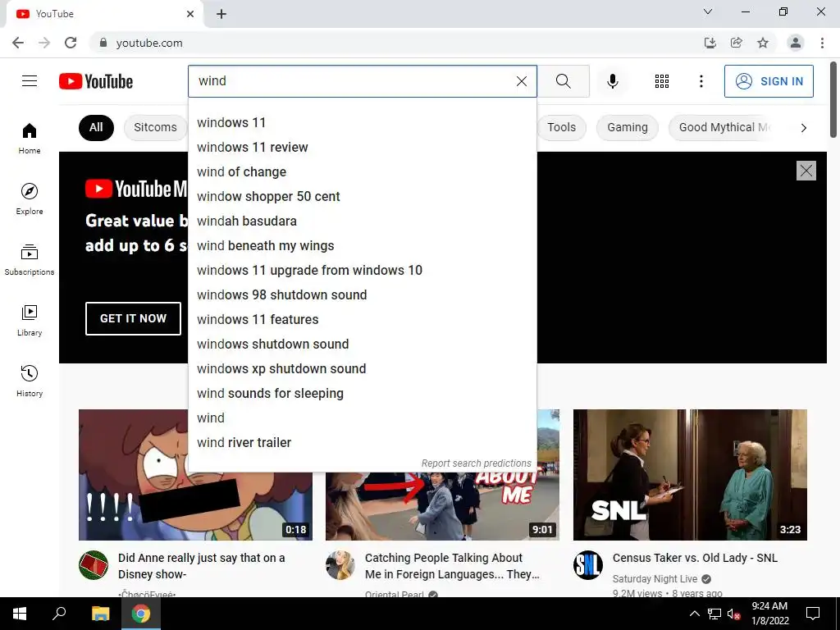Pick windows xp shutdown sound suggestion

tap(362, 369)
